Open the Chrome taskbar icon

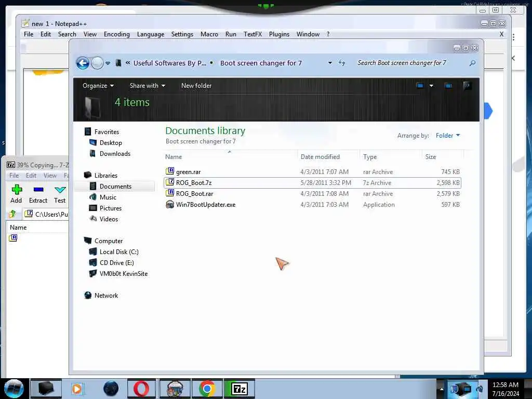point(207,389)
